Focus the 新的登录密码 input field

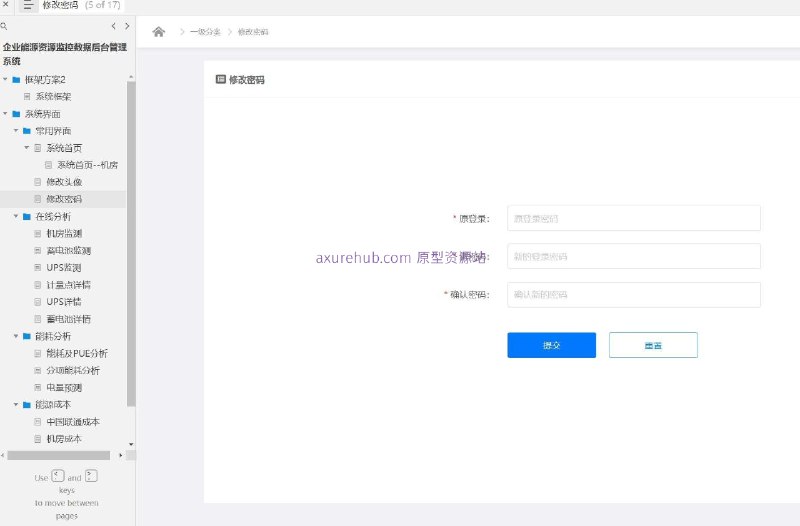[634, 256]
